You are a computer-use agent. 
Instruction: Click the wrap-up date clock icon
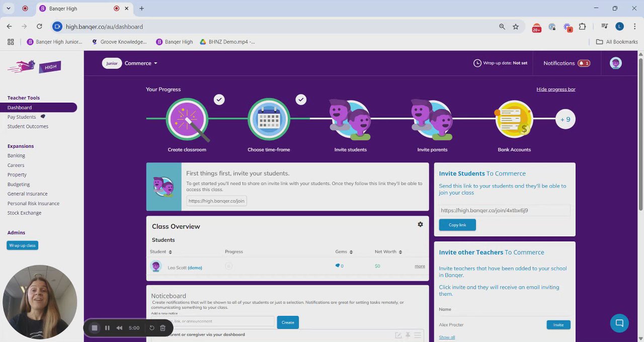point(477,63)
